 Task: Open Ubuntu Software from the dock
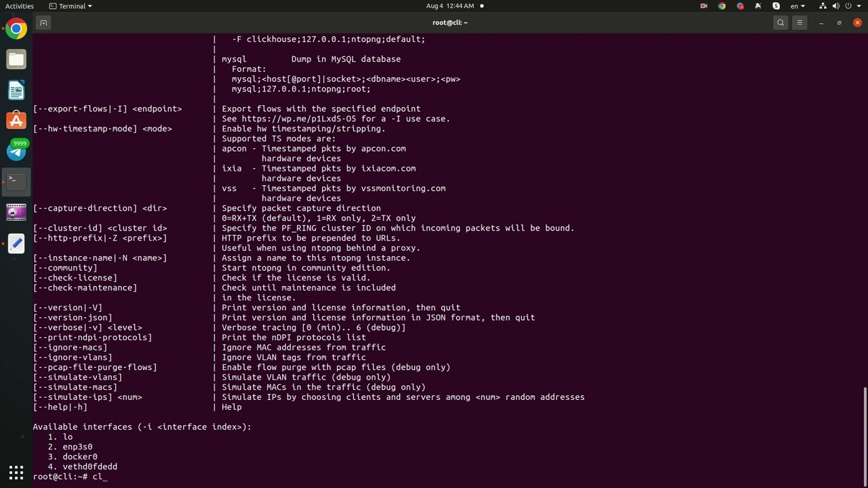(x=16, y=121)
